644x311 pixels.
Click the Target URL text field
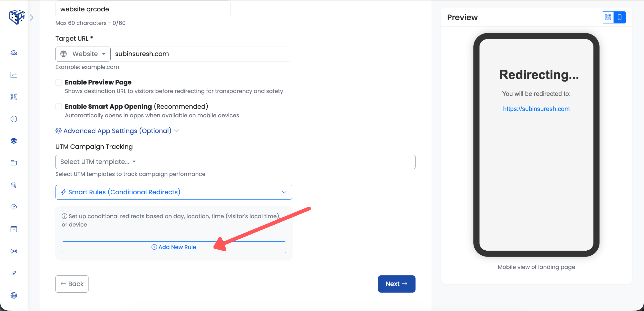[201, 54]
